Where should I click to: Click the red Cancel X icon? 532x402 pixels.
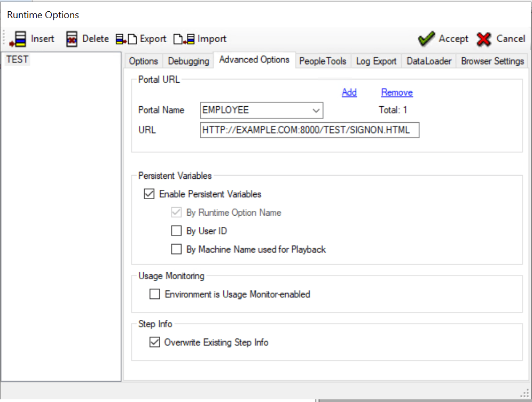point(484,38)
